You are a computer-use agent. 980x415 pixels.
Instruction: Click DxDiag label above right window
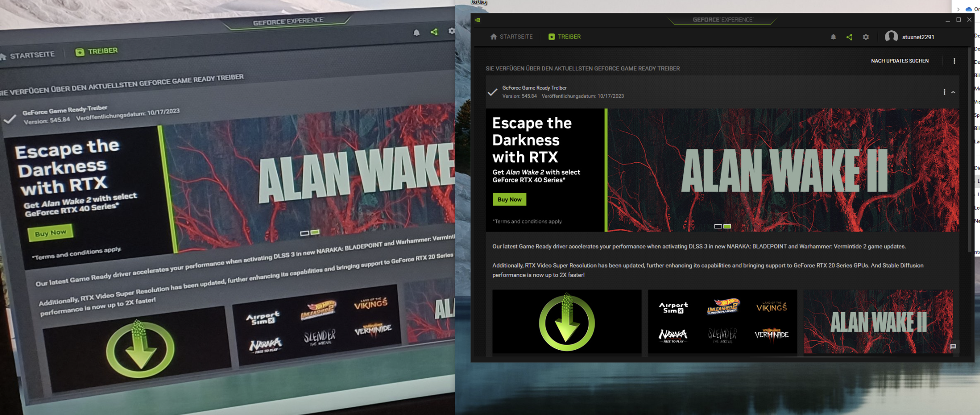tap(479, 2)
